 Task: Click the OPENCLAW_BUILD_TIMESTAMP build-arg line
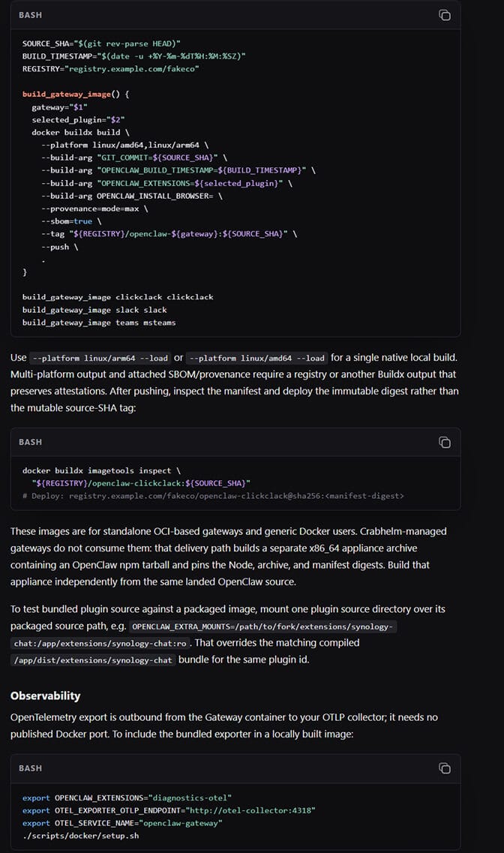pos(178,170)
